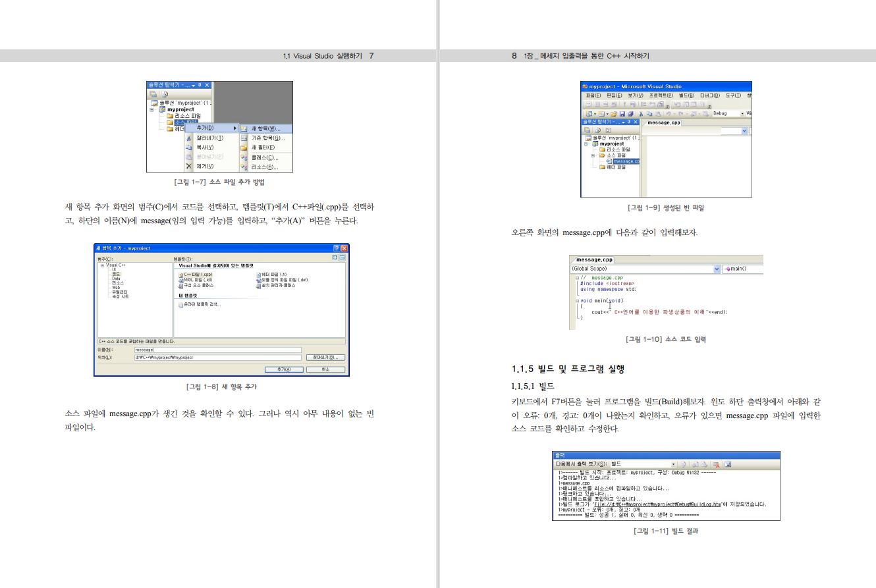The image size is (876, 588).
Task: Open '편집(E)' menu in Visual Studio
Action: pos(614,95)
